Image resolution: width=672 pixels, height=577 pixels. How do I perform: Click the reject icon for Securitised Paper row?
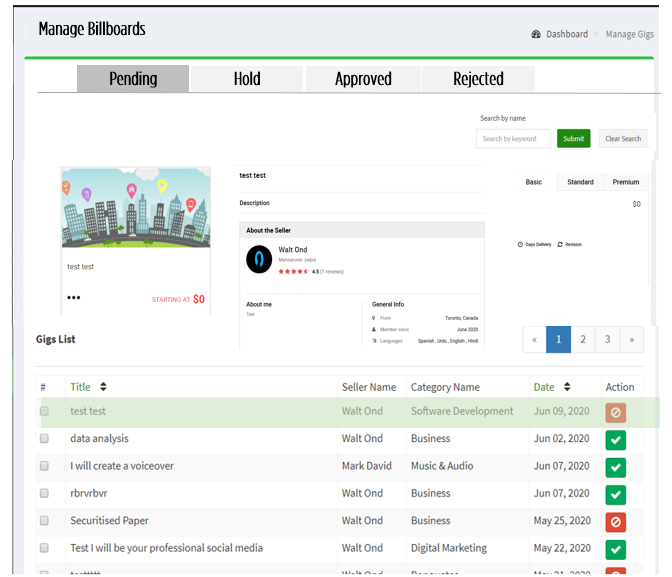[616, 522]
